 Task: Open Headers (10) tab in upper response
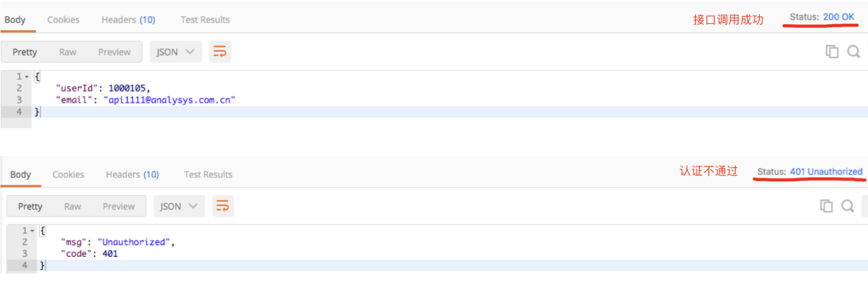(x=129, y=20)
